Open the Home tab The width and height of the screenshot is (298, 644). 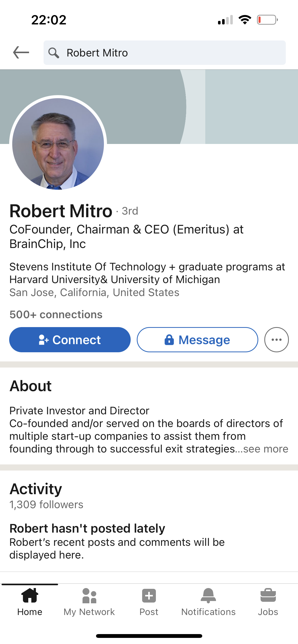[x=30, y=602]
